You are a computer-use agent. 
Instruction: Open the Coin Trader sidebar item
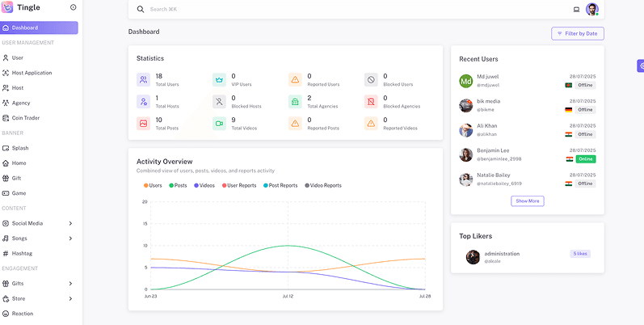(39, 118)
